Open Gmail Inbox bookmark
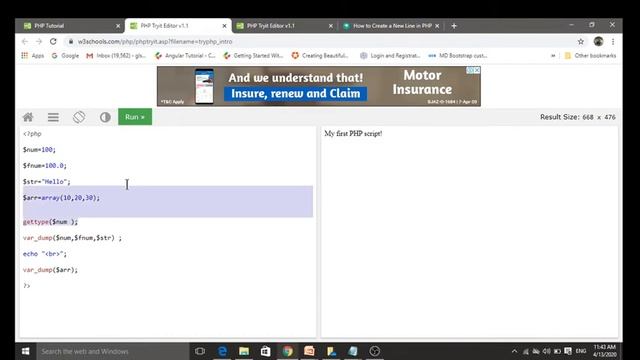Viewport: 640px width, 360px height. pyautogui.click(x=116, y=56)
